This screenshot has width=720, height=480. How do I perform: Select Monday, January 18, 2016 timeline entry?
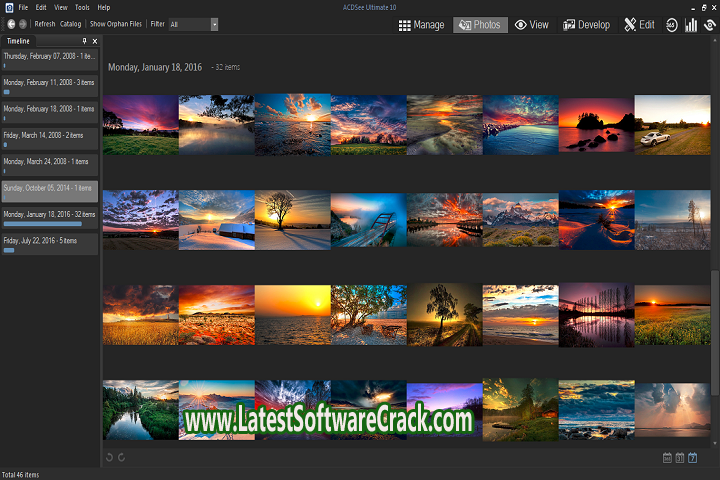(x=50, y=218)
